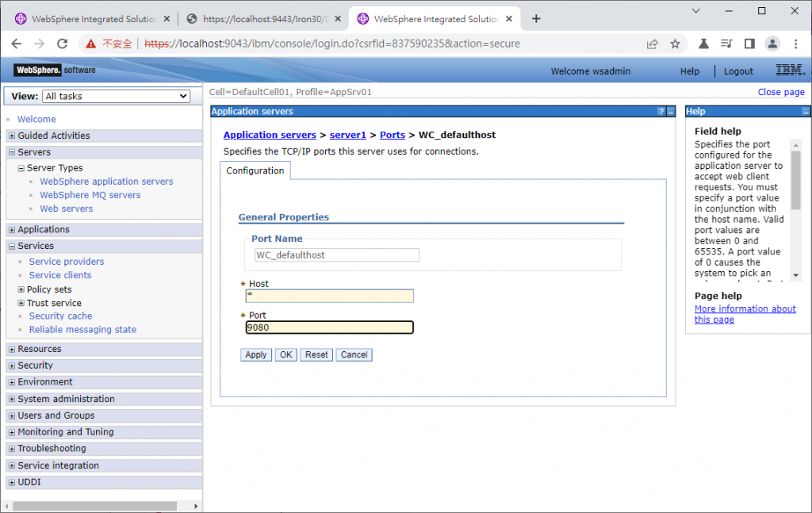Collapse the Server Types node

pos(21,168)
